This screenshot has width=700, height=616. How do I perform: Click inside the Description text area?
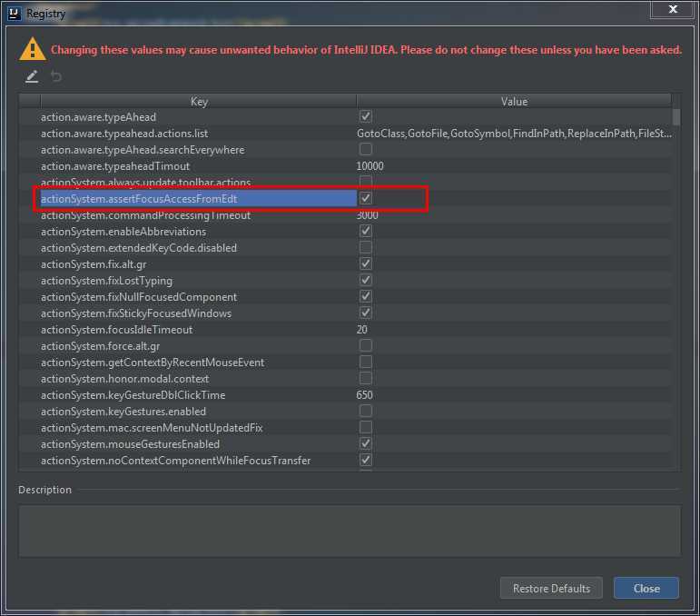pos(350,532)
